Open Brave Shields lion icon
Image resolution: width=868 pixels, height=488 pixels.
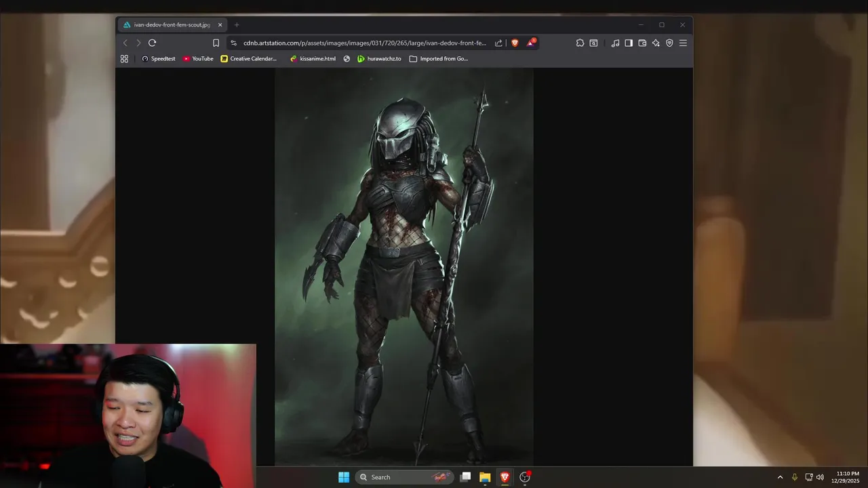(x=515, y=43)
